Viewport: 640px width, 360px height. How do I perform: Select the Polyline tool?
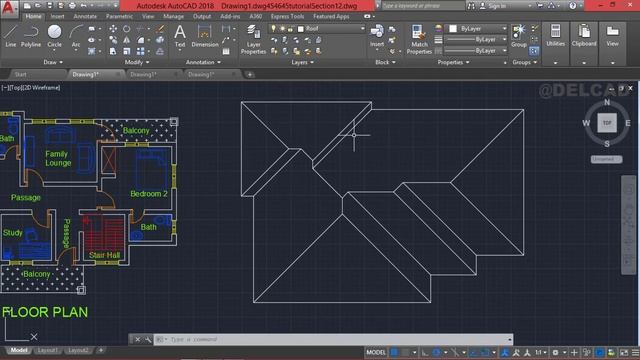click(x=31, y=36)
